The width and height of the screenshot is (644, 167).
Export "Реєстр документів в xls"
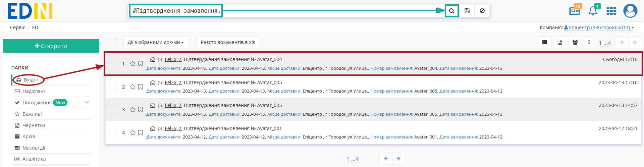pos(228,42)
